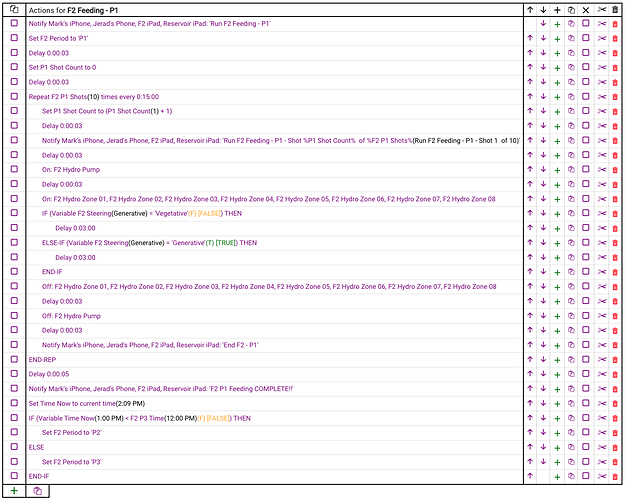Click the 'END-REP' text
This screenshot has height=500, width=626.
[42, 360]
